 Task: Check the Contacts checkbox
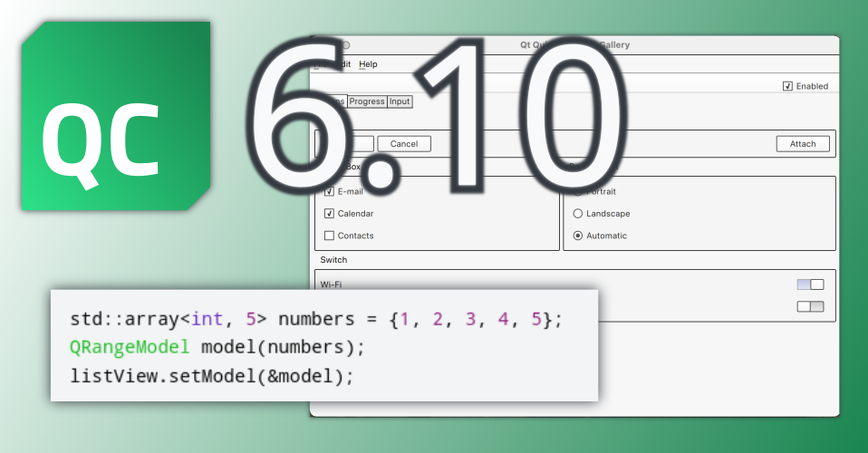[x=329, y=236]
